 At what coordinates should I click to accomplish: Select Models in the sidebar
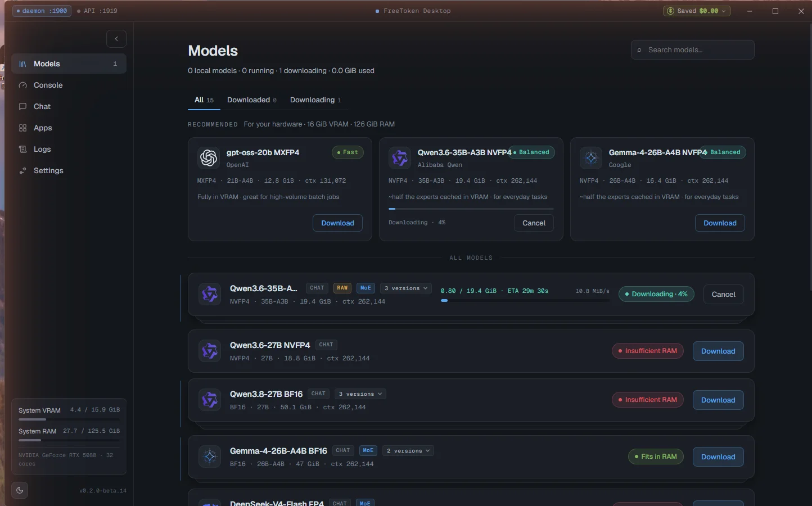(x=69, y=64)
